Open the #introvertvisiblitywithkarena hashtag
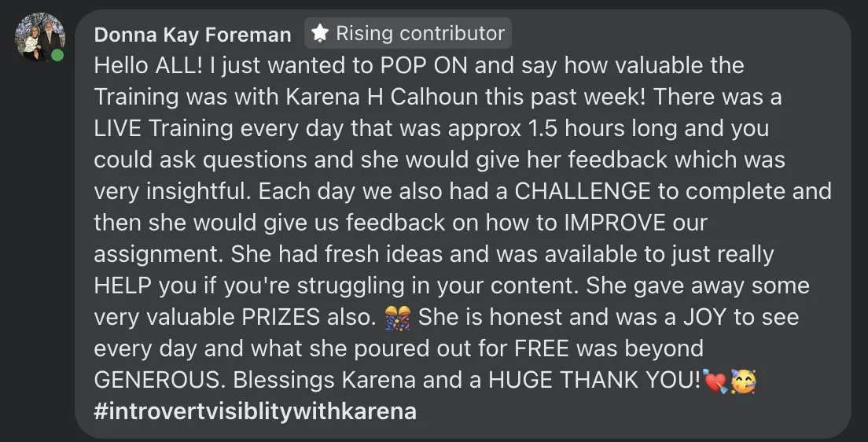The height and width of the screenshot is (442, 868). [x=255, y=411]
